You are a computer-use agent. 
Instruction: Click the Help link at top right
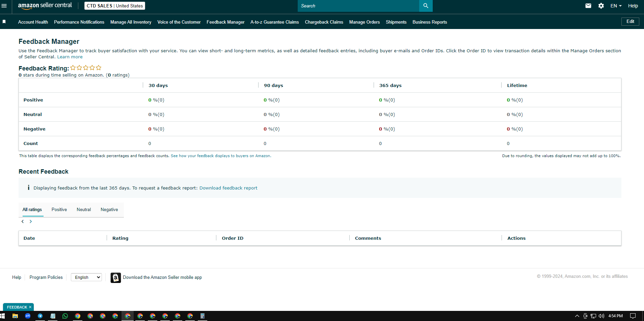click(x=633, y=6)
